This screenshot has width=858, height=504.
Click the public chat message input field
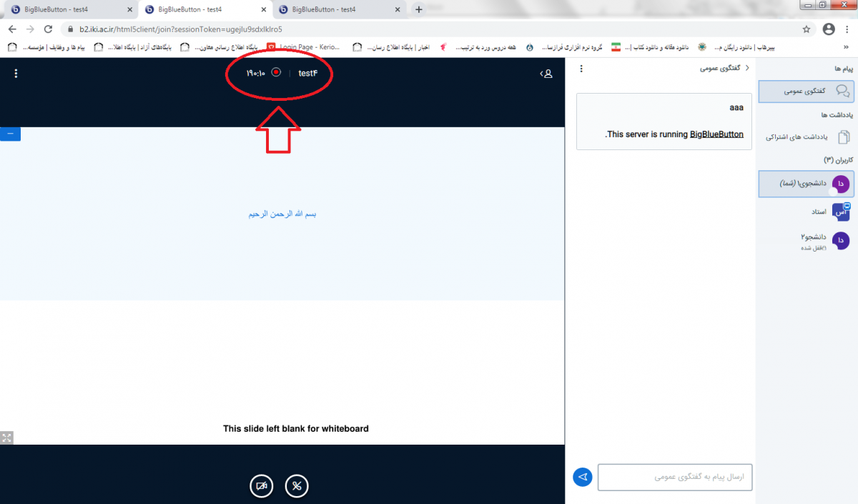coord(675,477)
